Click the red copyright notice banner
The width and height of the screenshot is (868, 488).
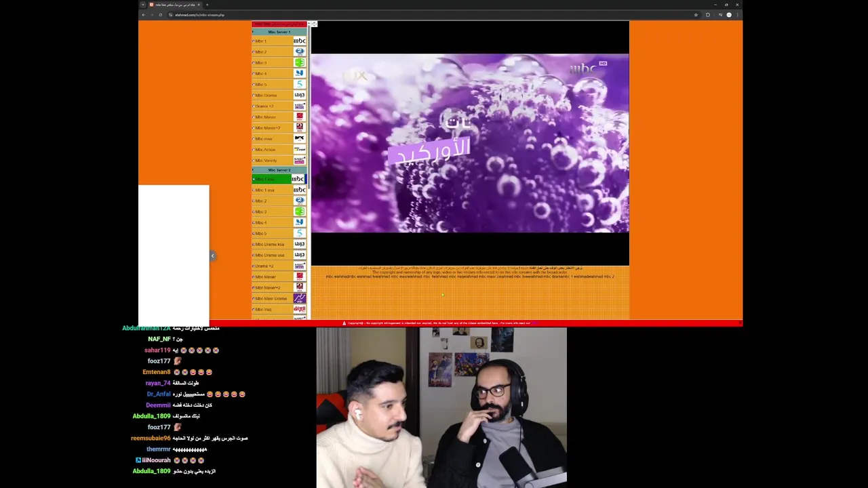pyautogui.click(x=442, y=323)
